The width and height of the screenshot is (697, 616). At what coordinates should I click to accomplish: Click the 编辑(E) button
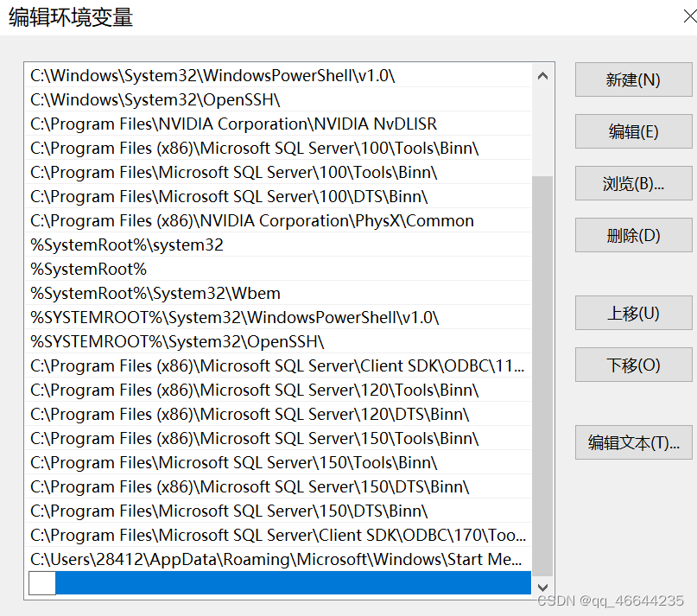click(633, 131)
